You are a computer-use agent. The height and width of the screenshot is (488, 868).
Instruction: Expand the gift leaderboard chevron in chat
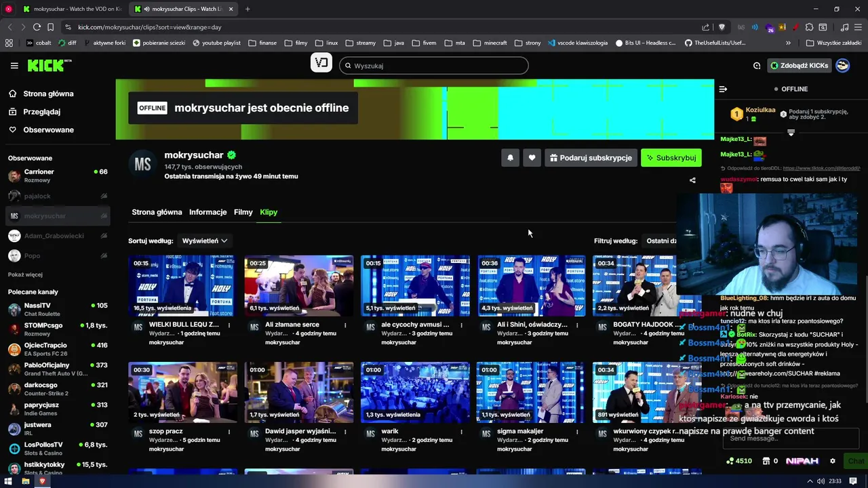[x=791, y=132]
